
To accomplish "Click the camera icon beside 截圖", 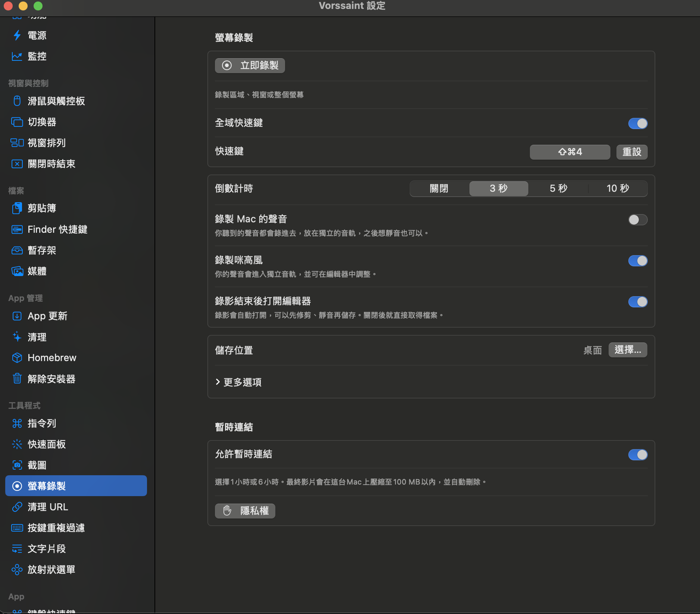I will point(17,465).
